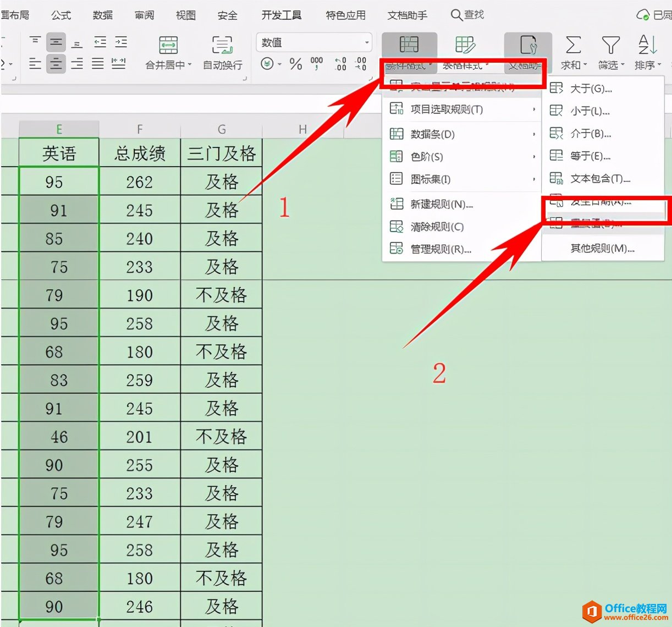Click the 查找 search box

(467, 15)
